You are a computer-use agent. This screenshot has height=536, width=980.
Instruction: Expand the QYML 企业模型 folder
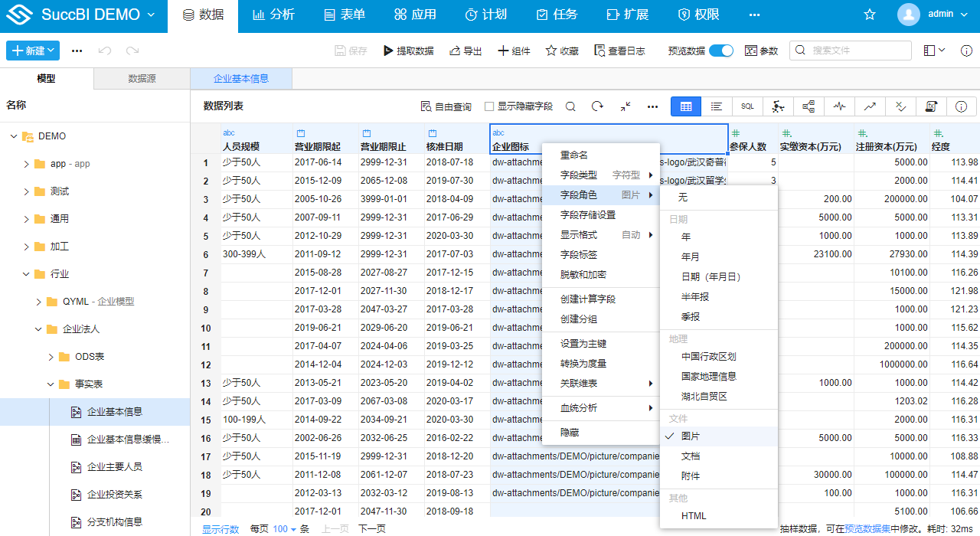(x=39, y=302)
